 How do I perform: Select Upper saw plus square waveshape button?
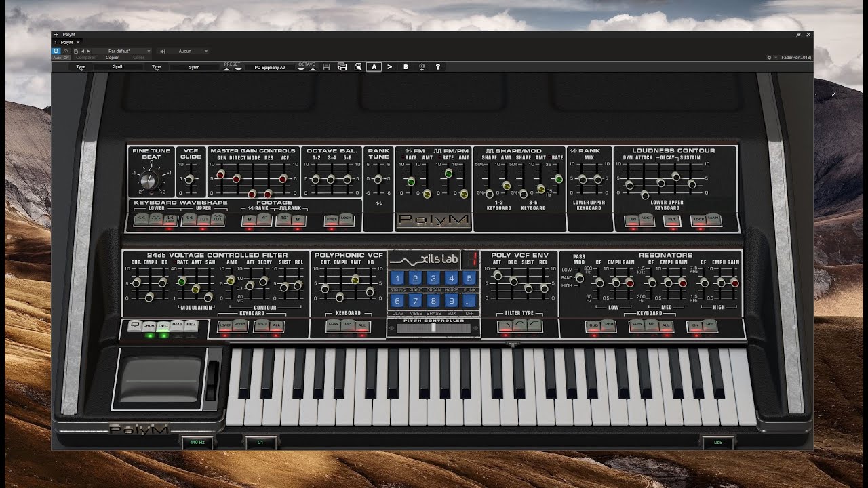pyautogui.click(x=218, y=220)
